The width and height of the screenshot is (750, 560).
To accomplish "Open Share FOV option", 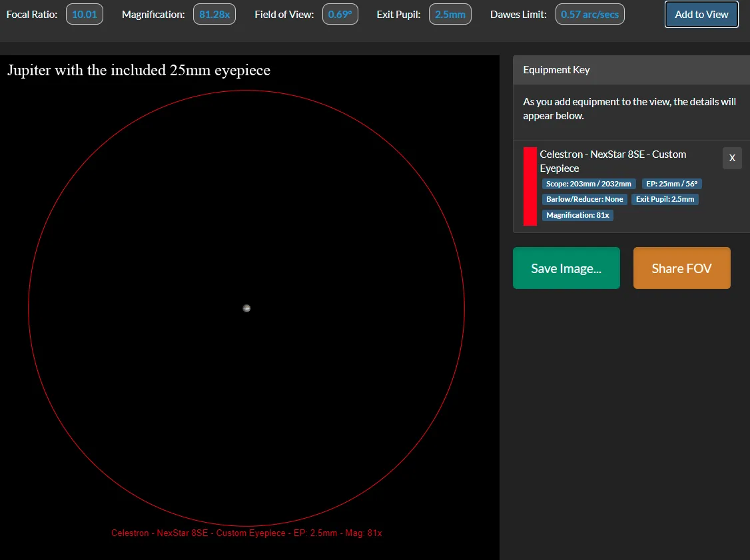I will point(681,268).
